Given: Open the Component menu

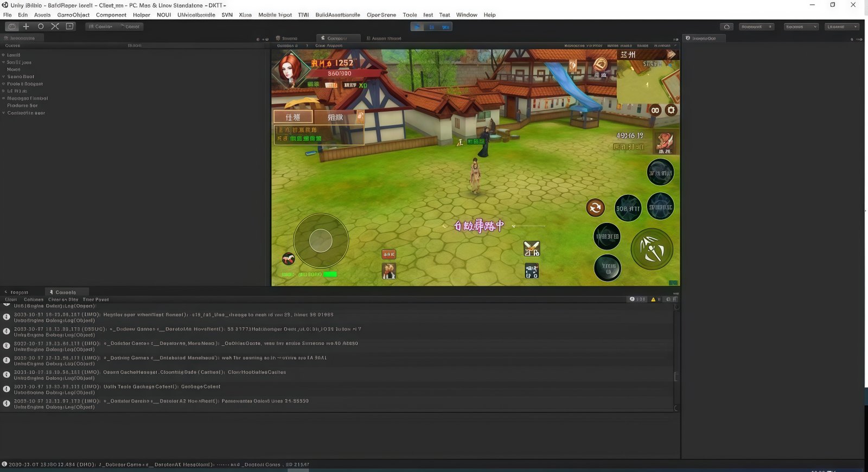Looking at the screenshot, I should [x=111, y=15].
